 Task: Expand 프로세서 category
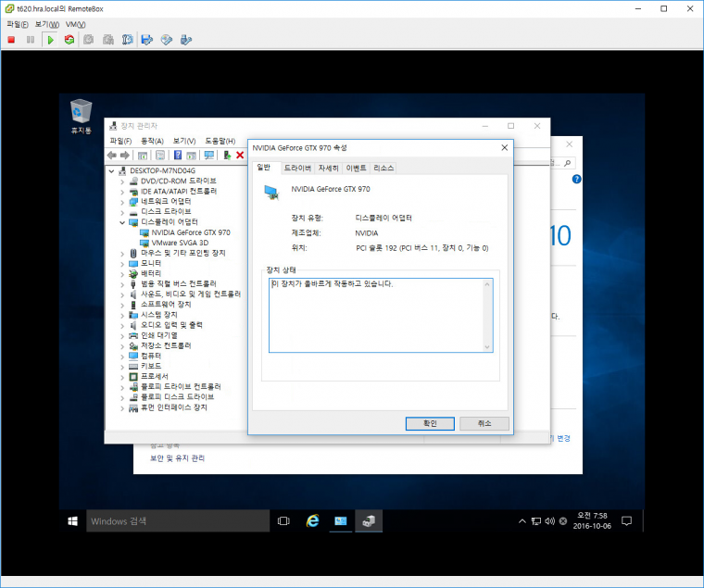[122, 377]
